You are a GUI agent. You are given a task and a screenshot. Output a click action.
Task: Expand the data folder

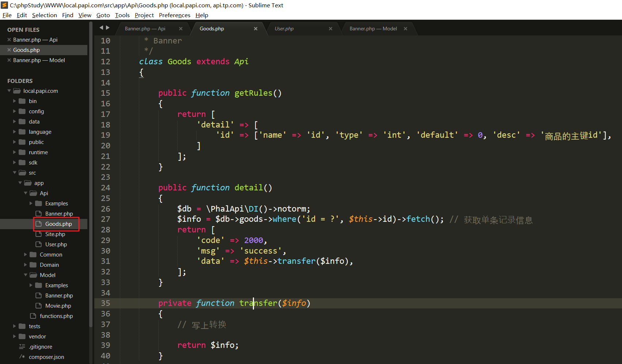pyautogui.click(x=15, y=121)
